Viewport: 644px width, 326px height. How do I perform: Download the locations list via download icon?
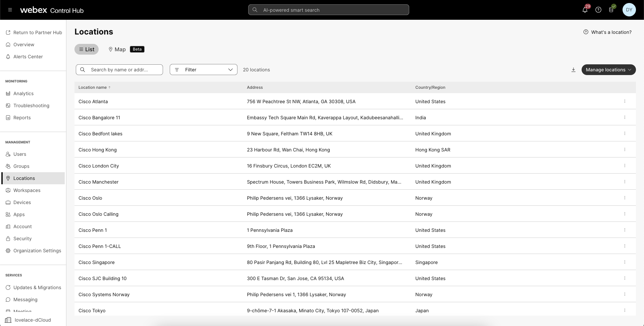tap(574, 70)
